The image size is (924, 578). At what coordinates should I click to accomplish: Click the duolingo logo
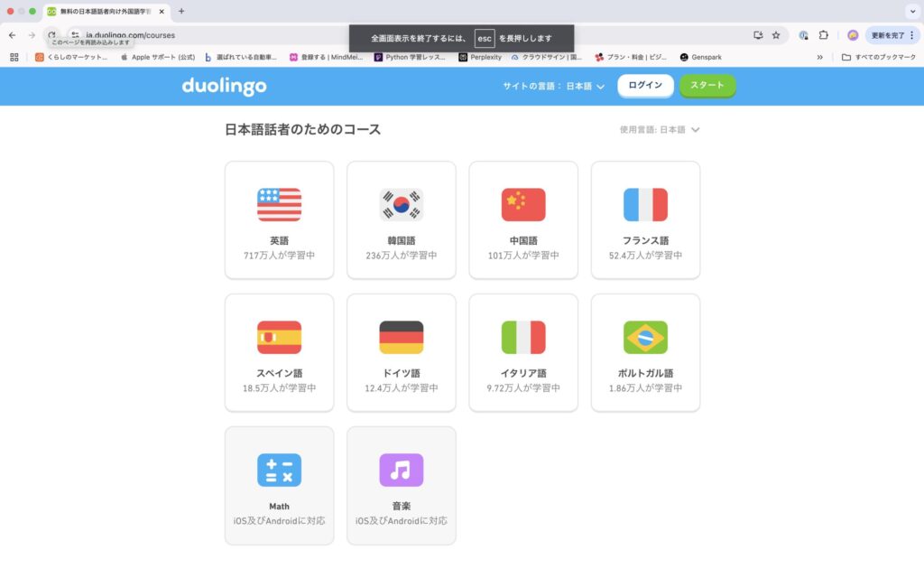224,86
